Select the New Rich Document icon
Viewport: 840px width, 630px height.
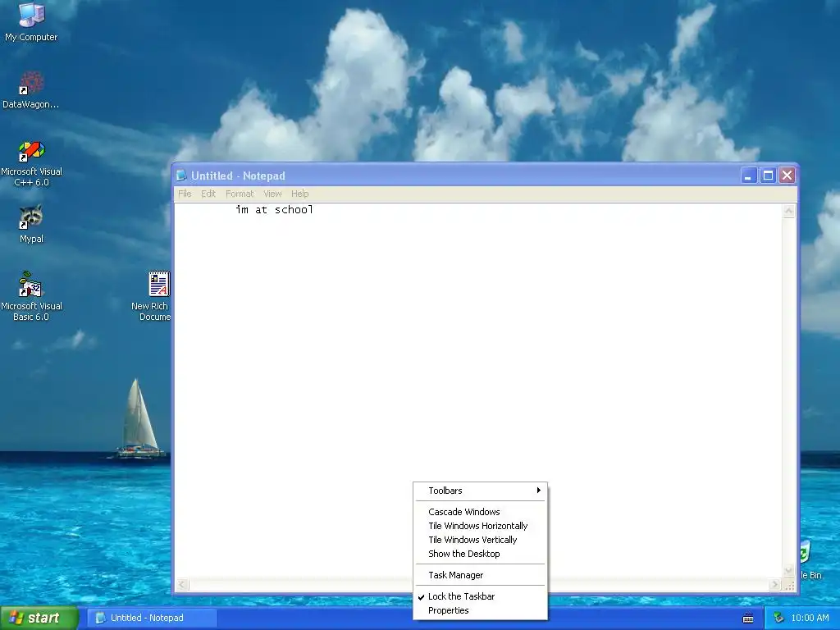[153, 296]
